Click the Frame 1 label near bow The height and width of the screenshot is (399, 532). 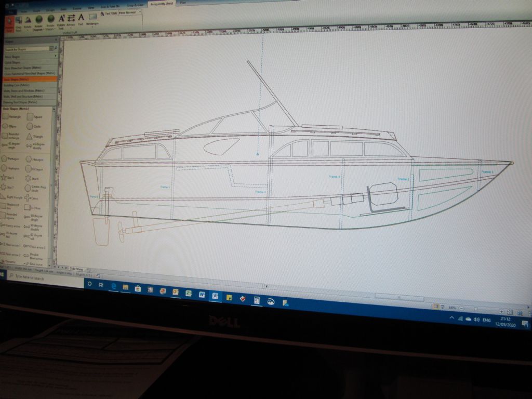(x=487, y=172)
